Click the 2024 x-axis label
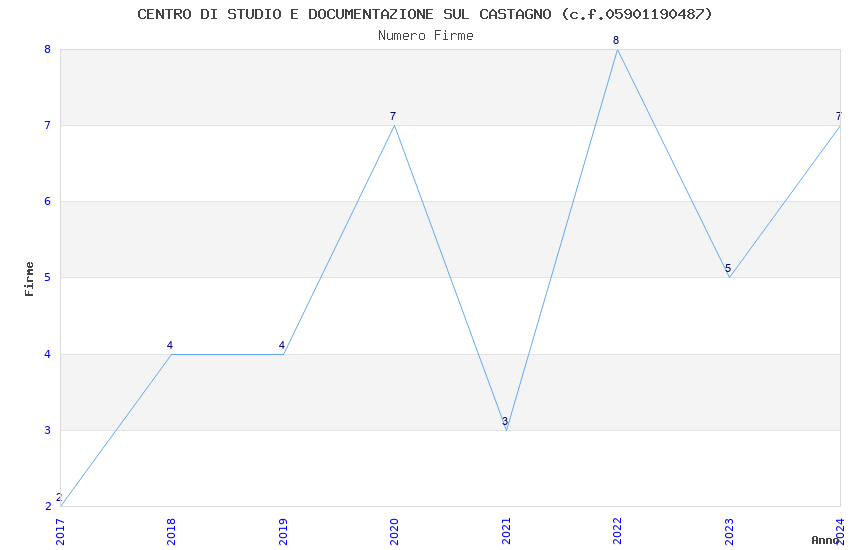 coord(840,532)
